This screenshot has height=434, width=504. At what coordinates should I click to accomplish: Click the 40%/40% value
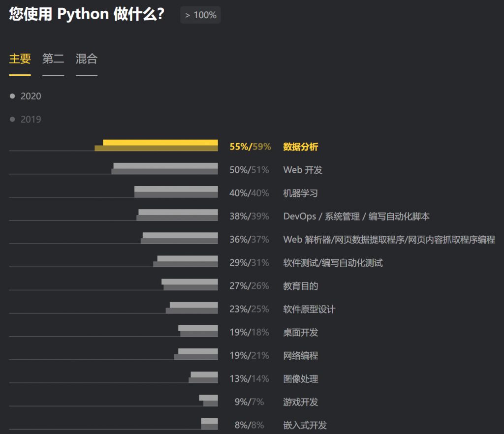pos(249,193)
